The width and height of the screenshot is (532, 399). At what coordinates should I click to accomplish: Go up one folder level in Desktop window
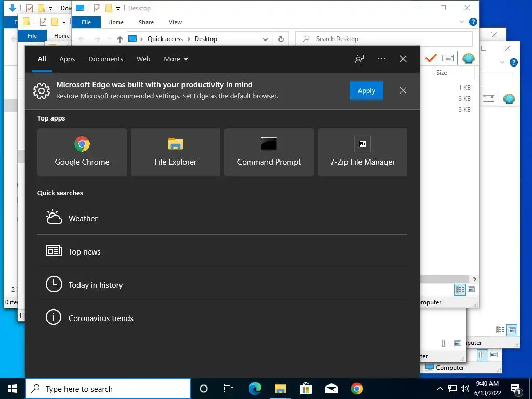click(120, 39)
